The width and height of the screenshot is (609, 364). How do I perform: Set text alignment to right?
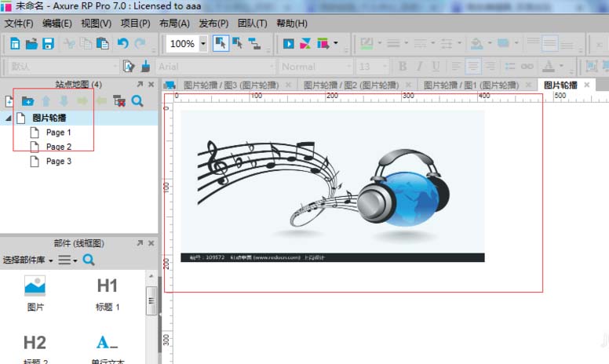(x=490, y=67)
